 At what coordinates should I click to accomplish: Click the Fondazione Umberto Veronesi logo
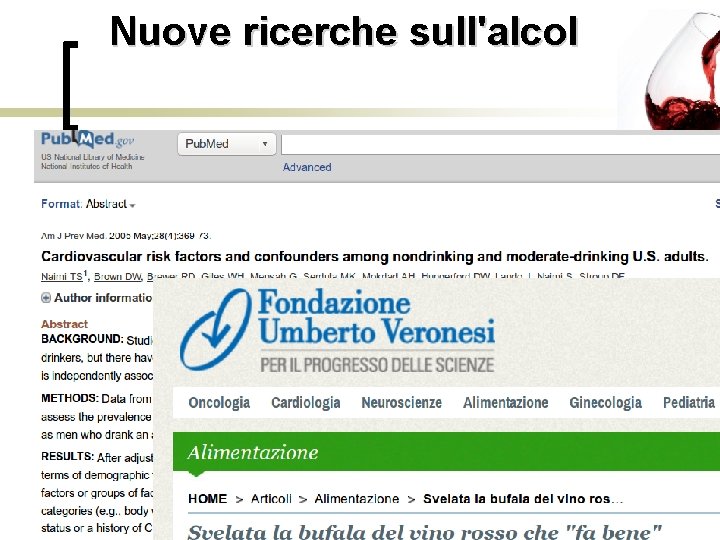pos(338,330)
